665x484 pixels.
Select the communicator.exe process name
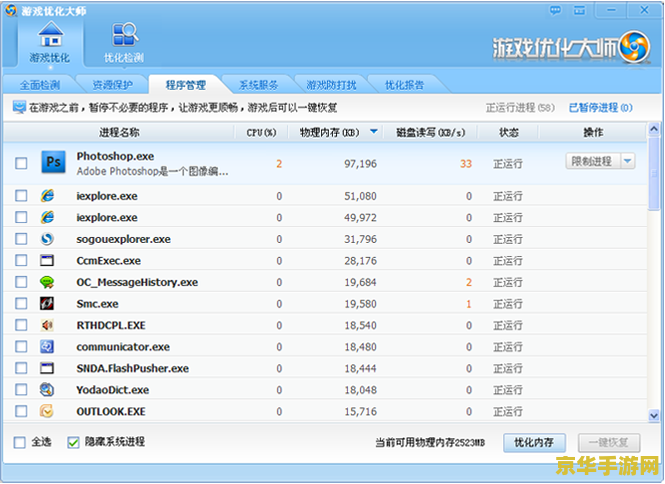click(123, 347)
